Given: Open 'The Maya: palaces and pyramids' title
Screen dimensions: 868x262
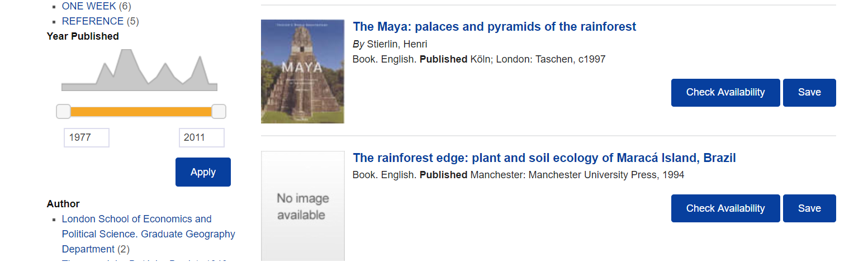Looking at the screenshot, I should [x=494, y=27].
